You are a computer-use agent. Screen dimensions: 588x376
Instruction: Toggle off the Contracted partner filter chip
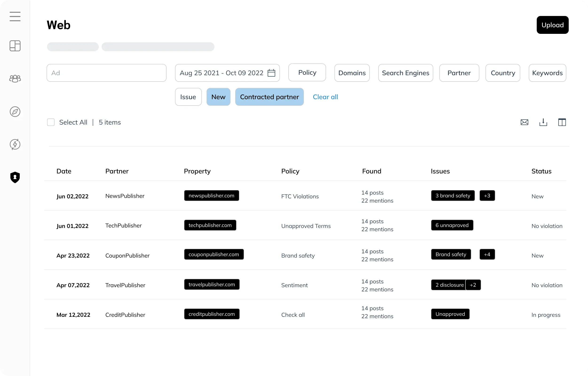(x=269, y=97)
